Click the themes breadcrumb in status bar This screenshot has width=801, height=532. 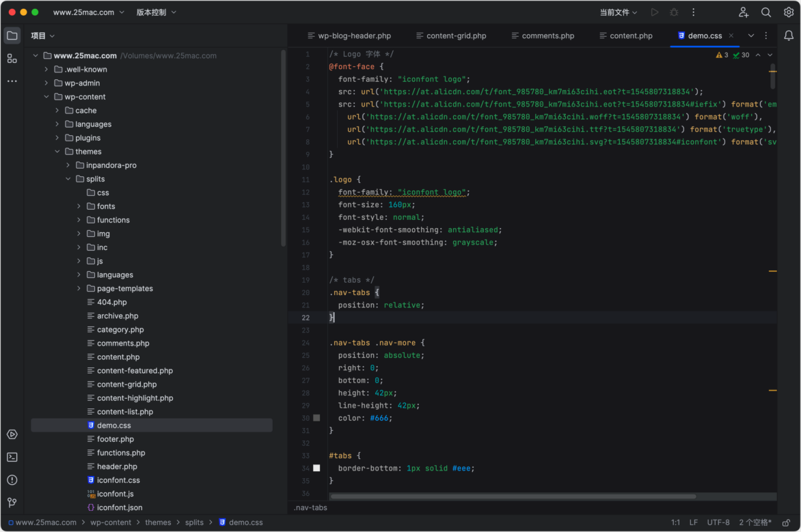pyautogui.click(x=159, y=523)
